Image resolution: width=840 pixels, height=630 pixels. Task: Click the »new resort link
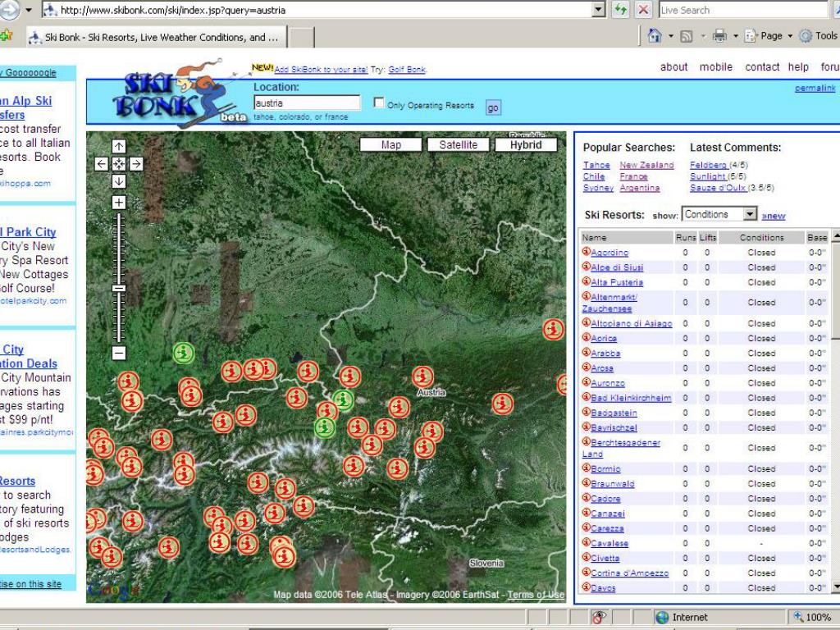[x=774, y=216]
